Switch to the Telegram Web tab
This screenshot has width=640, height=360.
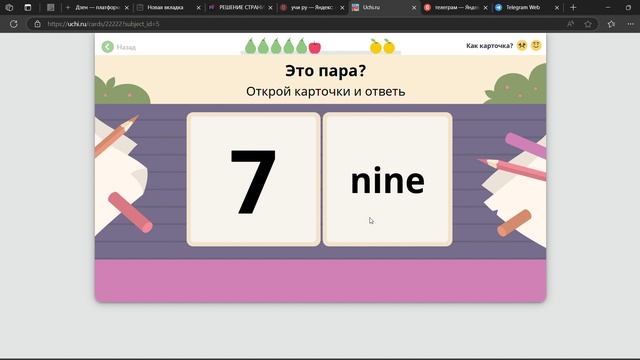point(527,7)
